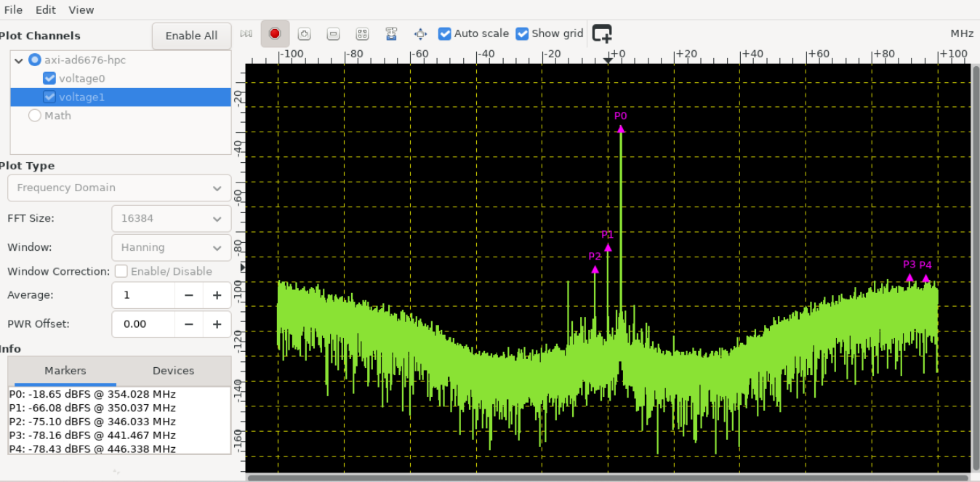Disable the Show grid checkbox
980x482 pixels.
tap(522, 33)
